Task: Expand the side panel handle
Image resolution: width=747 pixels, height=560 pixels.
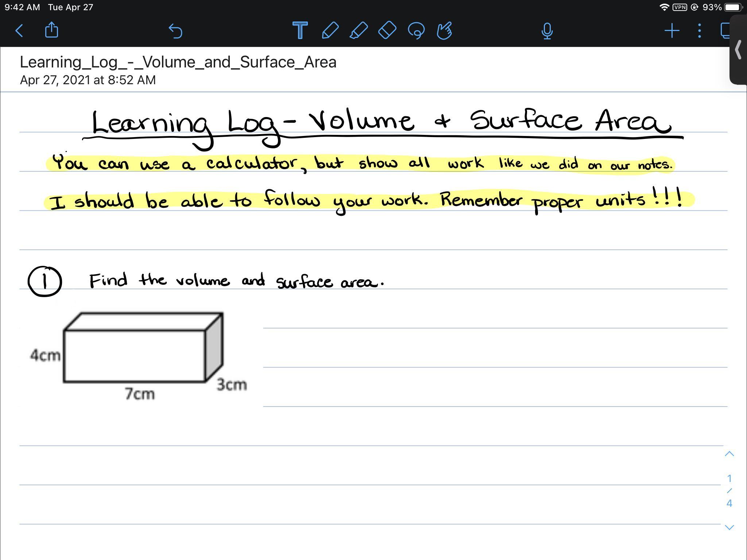Action: 739,50
